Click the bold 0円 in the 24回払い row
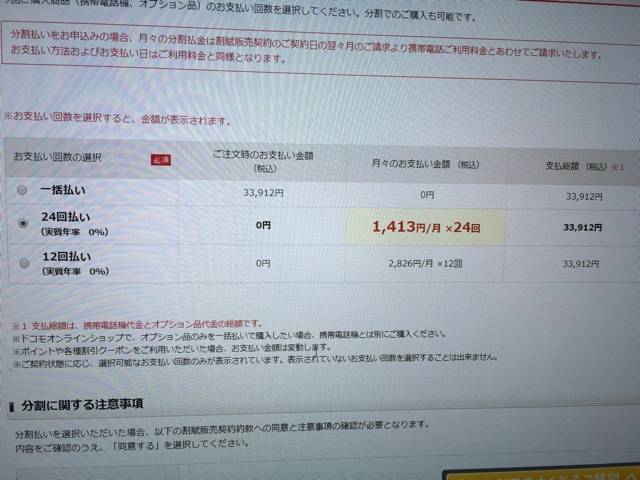 263,225
